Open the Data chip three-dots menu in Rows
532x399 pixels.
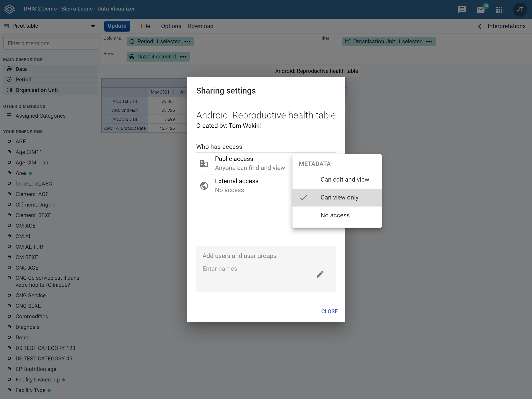click(x=183, y=57)
